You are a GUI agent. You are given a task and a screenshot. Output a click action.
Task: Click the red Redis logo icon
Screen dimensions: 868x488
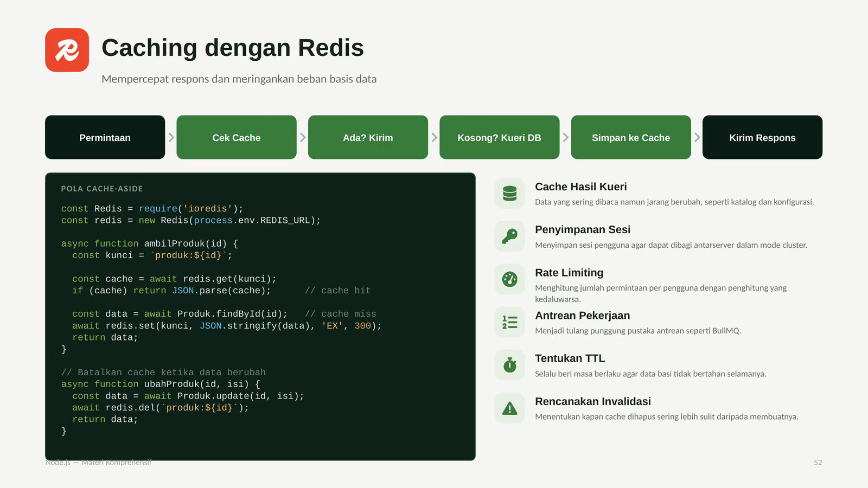tap(67, 50)
